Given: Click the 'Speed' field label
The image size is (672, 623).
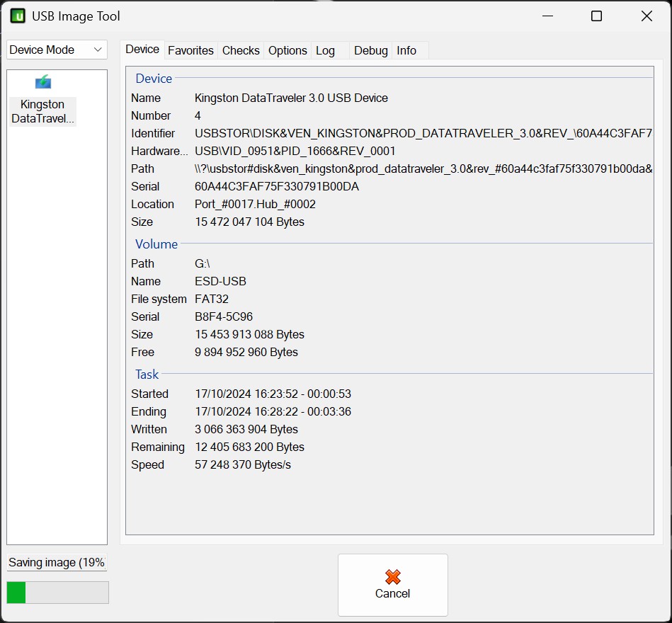Looking at the screenshot, I should [147, 465].
